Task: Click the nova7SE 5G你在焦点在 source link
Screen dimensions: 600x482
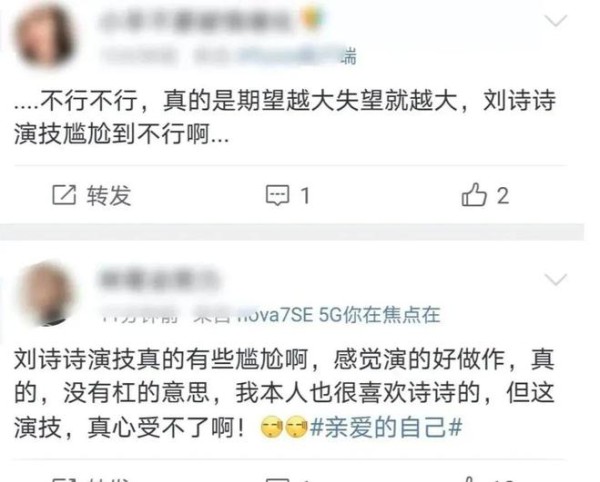Action: (x=339, y=315)
